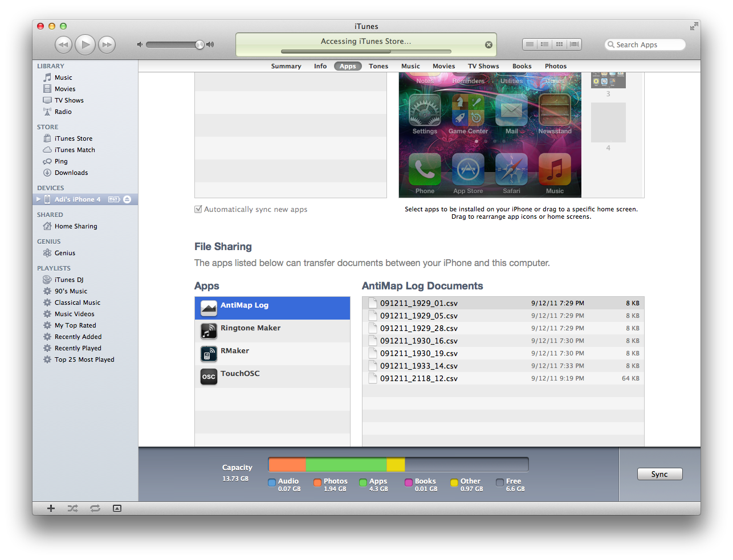Click the Play button
Viewport: 733px width, 560px height.
click(85, 44)
